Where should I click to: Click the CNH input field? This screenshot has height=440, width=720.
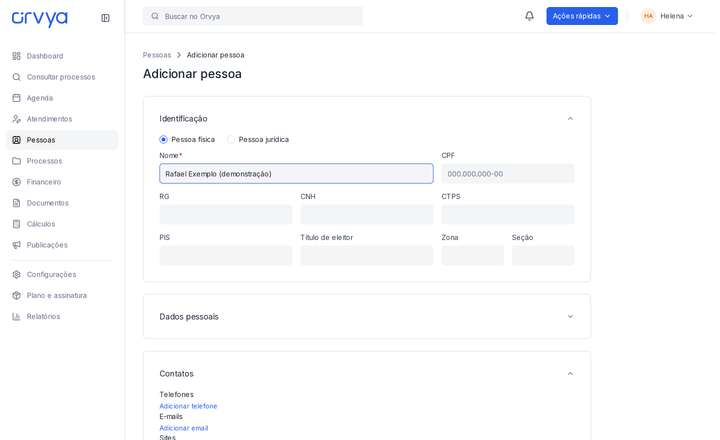point(367,214)
